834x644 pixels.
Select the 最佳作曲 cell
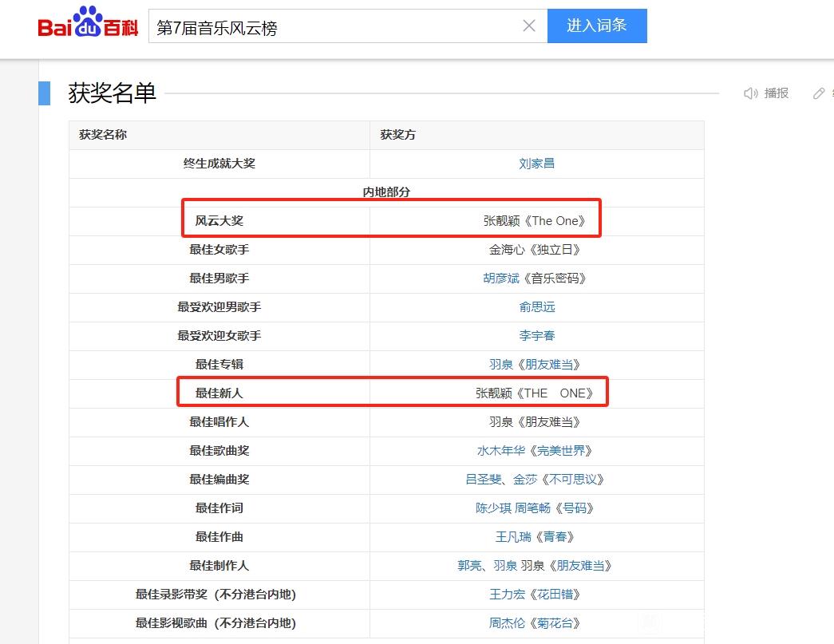219,536
